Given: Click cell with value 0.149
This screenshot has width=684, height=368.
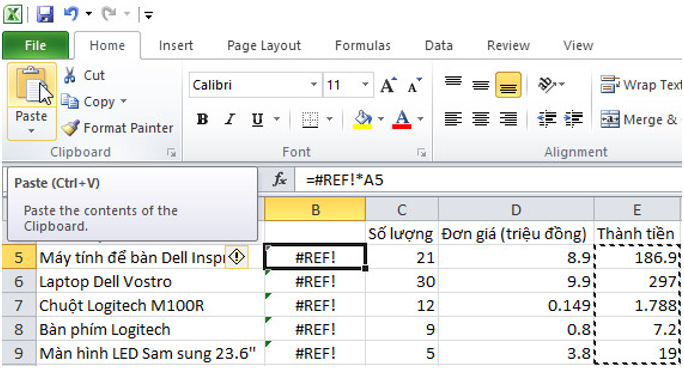Looking at the screenshot, I should pos(516,306).
